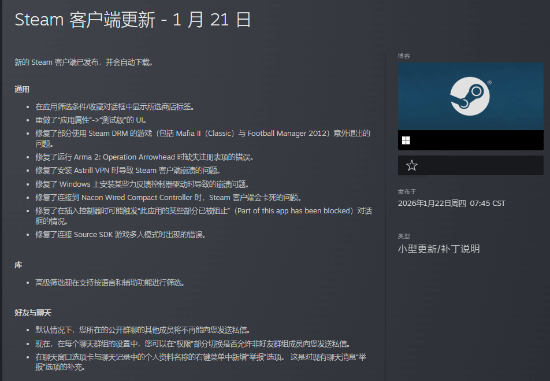Click the '小型更新/补丁说明' type text
The image size is (550, 381).
[438, 249]
